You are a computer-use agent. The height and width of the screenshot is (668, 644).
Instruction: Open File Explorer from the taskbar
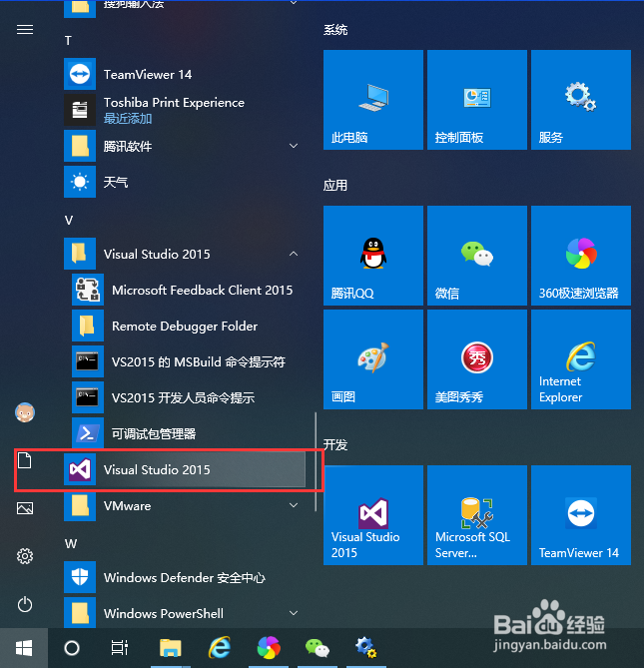coord(171,648)
